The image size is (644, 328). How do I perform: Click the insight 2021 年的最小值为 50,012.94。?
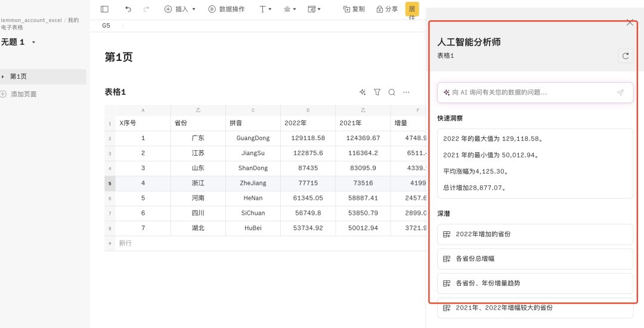pos(491,155)
